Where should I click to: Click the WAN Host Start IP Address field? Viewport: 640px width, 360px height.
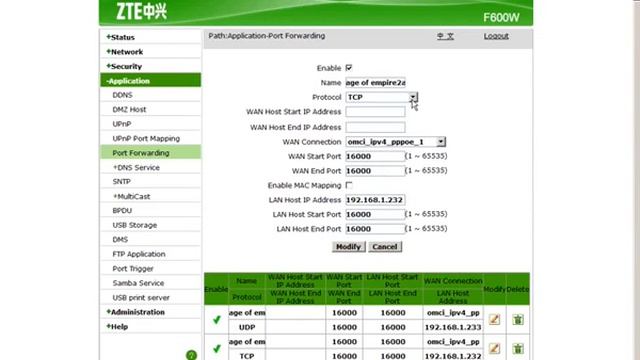(x=376, y=111)
